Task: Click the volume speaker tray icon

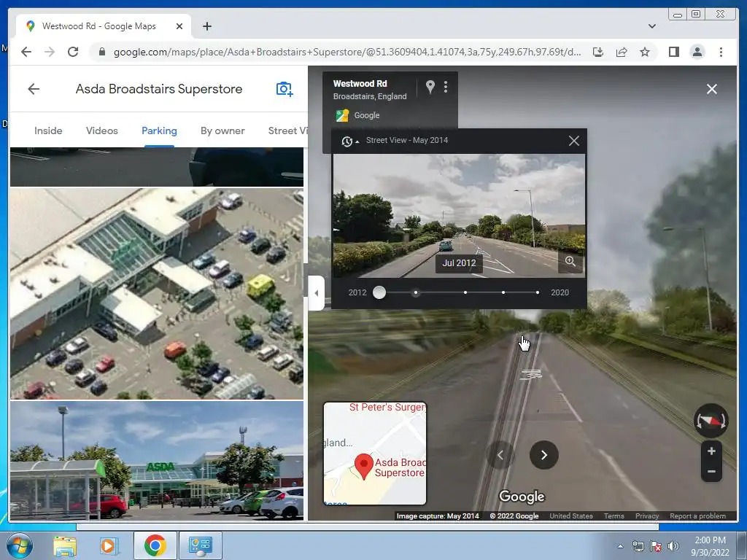Action: point(673,546)
